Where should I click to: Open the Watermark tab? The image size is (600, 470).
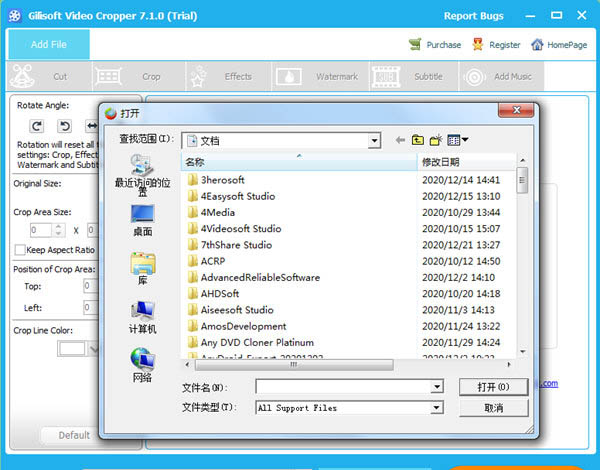(320, 77)
